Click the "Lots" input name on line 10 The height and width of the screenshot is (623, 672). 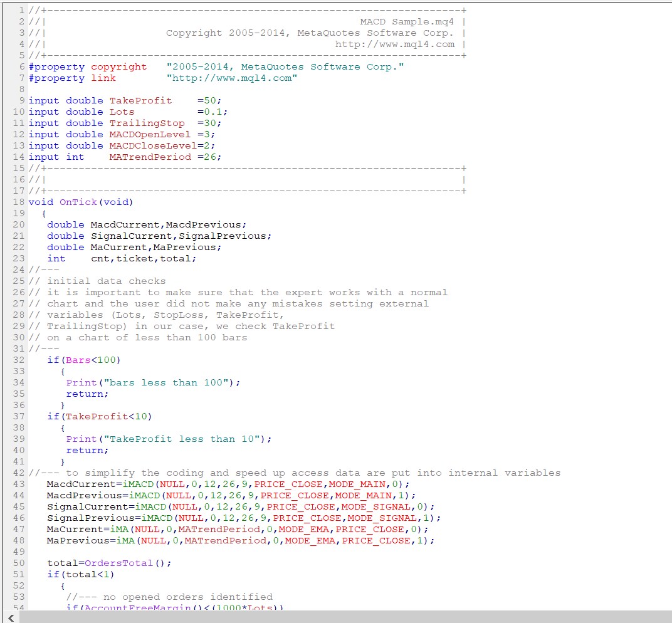click(x=122, y=112)
